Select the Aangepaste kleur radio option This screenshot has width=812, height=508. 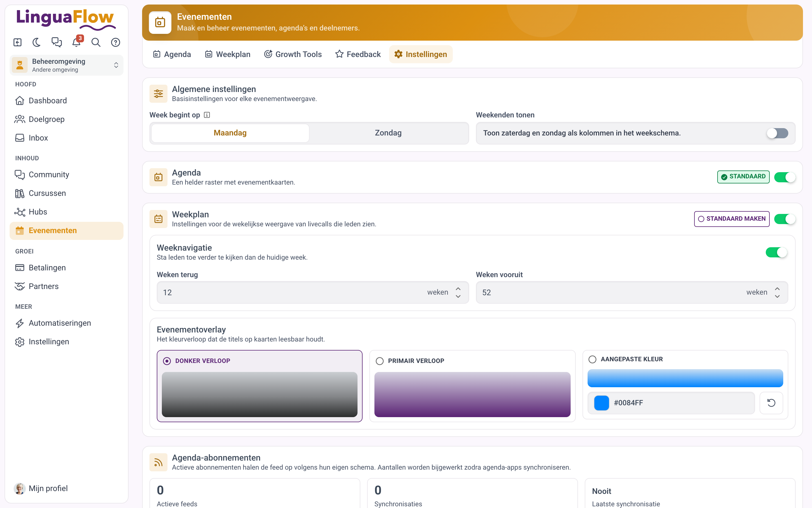(x=592, y=359)
